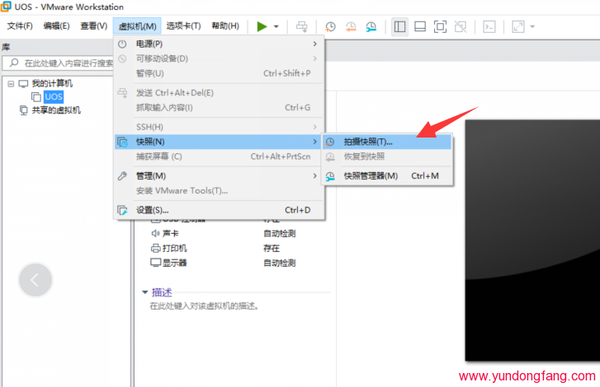This screenshot has height=387, width=600.
Task: Select 共享的虚拟机 in the library
Action: pyautogui.click(x=56, y=110)
